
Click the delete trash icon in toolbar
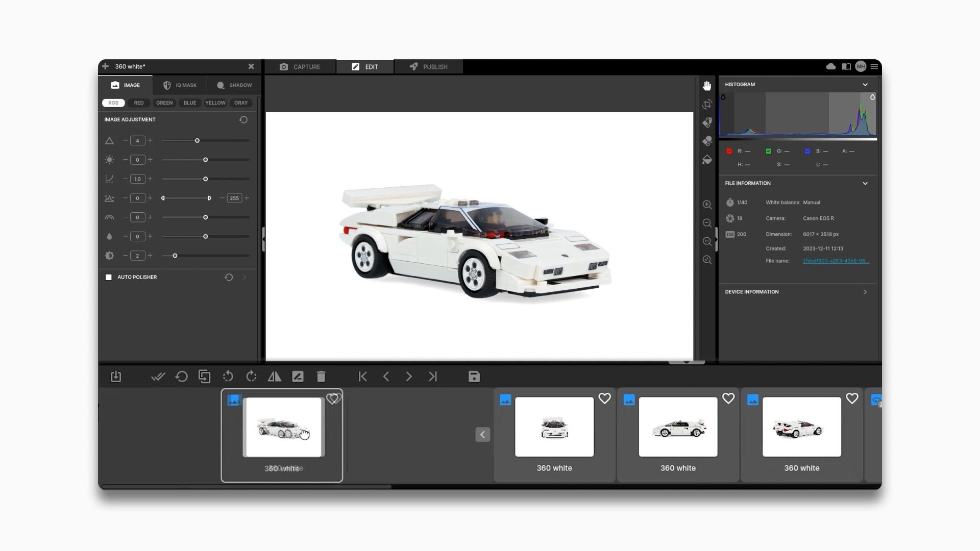pos(321,377)
